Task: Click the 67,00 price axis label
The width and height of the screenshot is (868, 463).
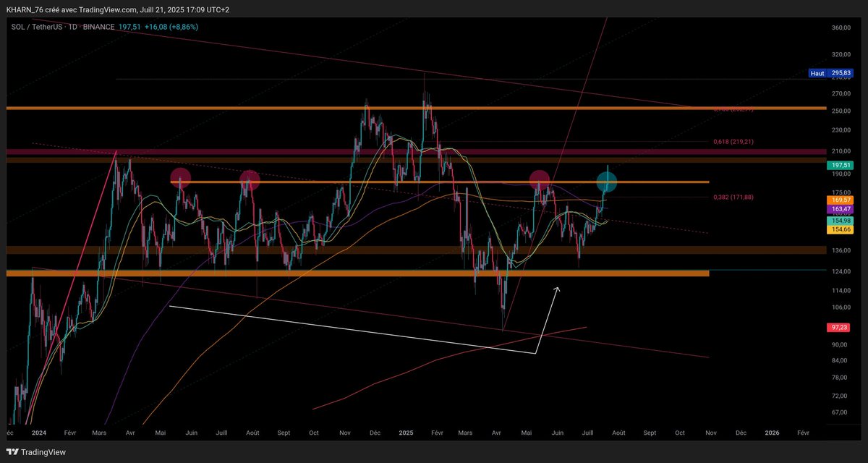Action: point(841,412)
